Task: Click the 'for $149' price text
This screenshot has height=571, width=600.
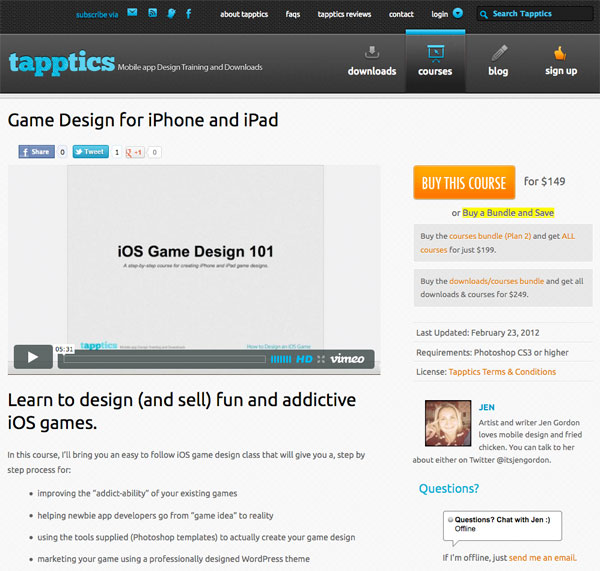Action: point(545,181)
